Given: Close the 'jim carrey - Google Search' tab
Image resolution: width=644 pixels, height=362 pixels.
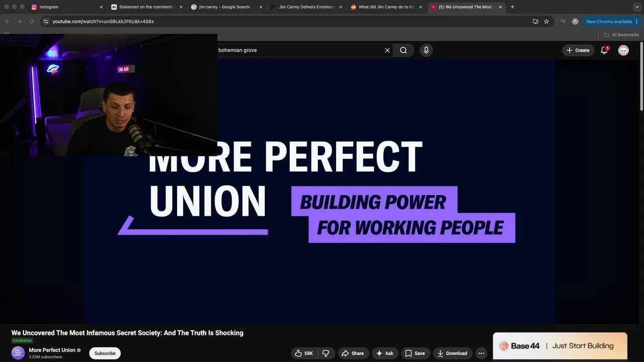Looking at the screenshot, I should pyautogui.click(x=261, y=7).
